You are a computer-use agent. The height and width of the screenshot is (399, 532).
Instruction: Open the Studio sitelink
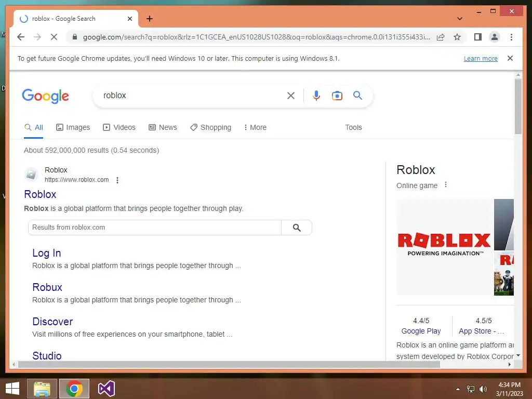pos(47,355)
